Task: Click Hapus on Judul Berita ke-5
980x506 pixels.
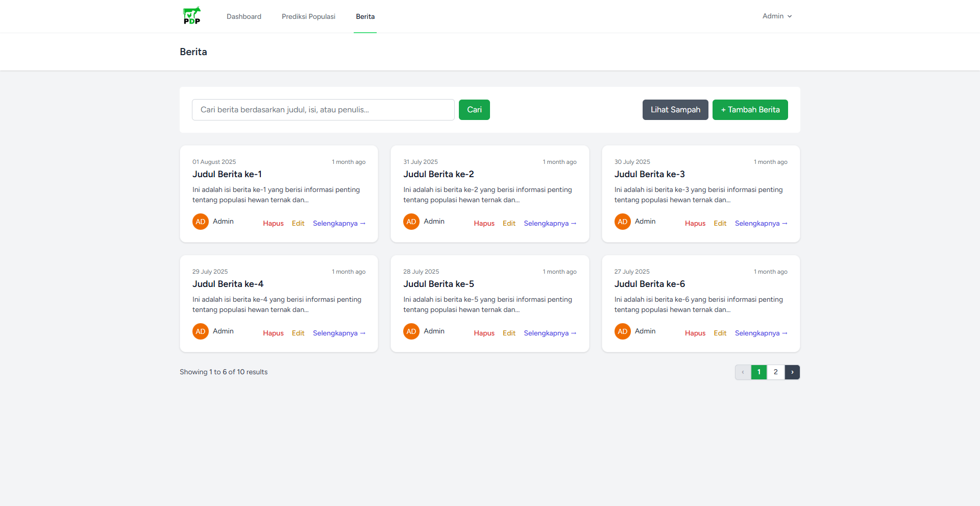Action: (484, 333)
